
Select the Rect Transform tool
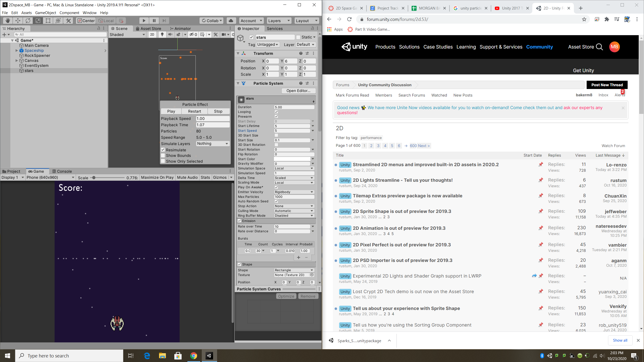48,21
